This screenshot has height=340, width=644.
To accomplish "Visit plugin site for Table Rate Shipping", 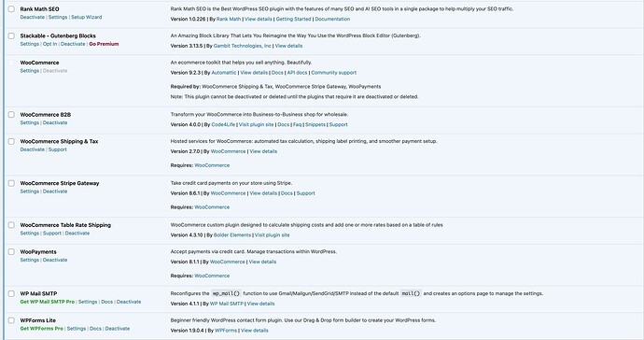I will (x=272, y=235).
